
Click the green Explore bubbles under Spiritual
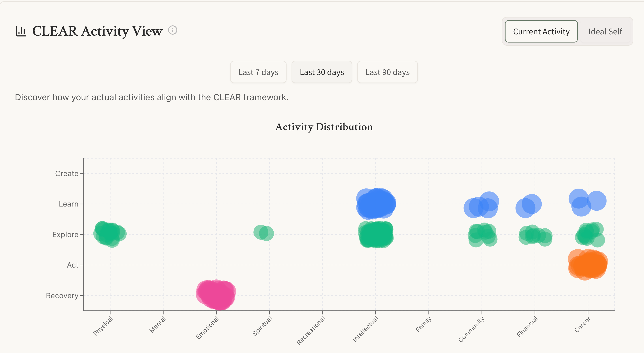264,233
